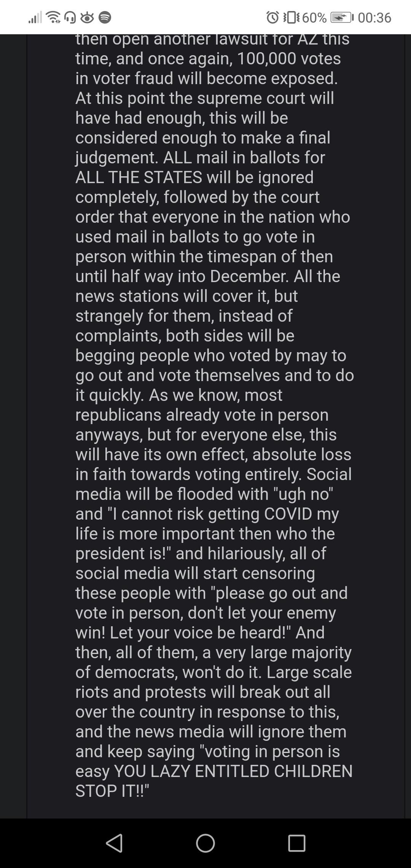411x868 pixels.
Task: Tap the Android back navigation triangle
Action: [114, 843]
